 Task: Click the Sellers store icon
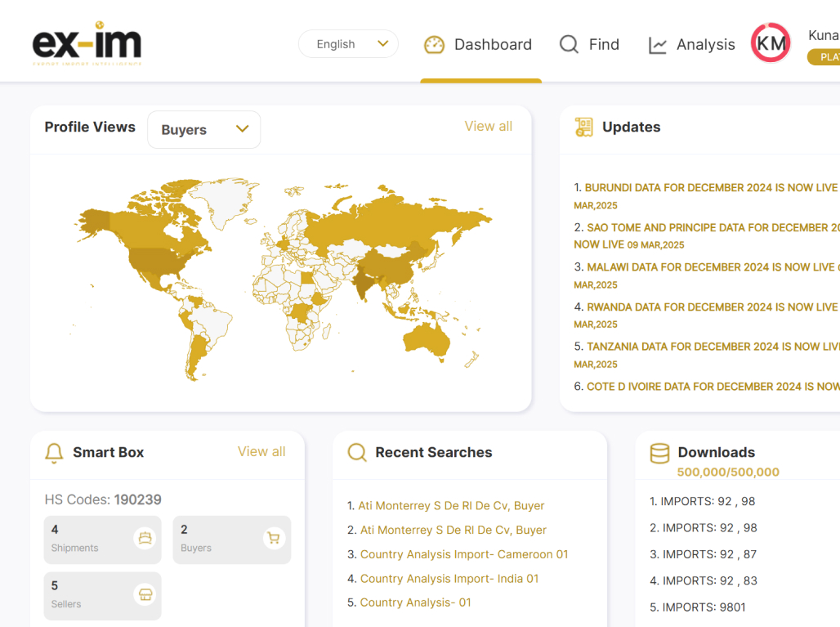click(145, 594)
